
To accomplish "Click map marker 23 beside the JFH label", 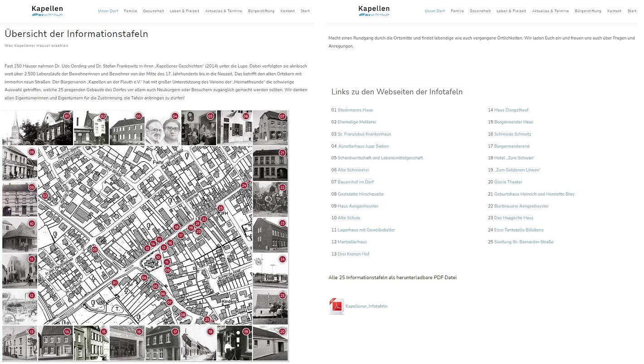I will point(220,208).
